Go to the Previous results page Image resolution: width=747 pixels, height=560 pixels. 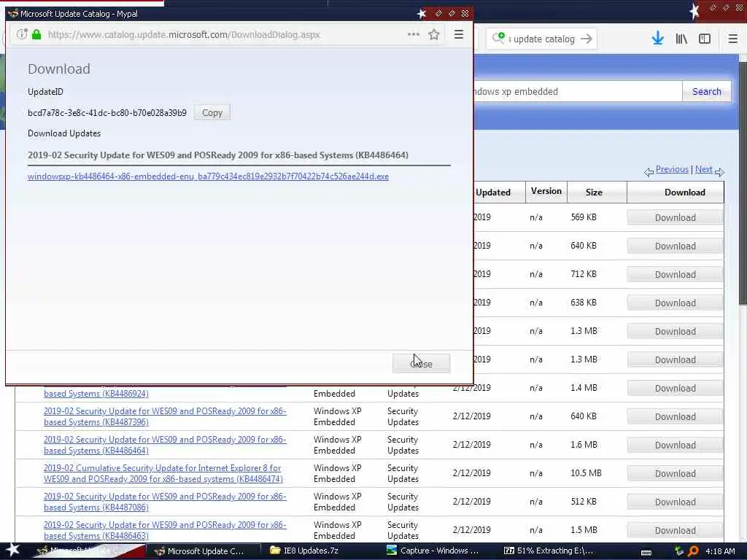[x=672, y=169]
